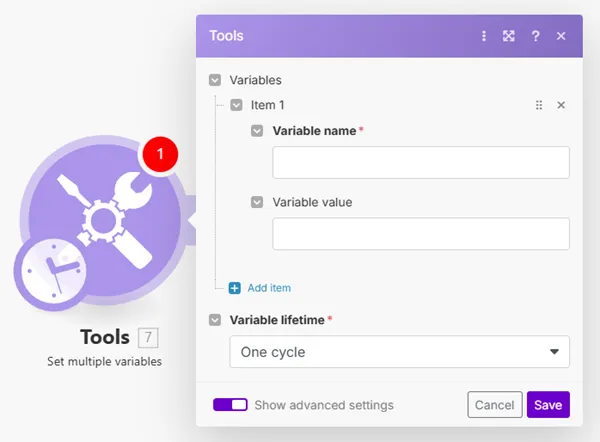Open help with the question mark icon
The image size is (600, 442).
click(535, 36)
